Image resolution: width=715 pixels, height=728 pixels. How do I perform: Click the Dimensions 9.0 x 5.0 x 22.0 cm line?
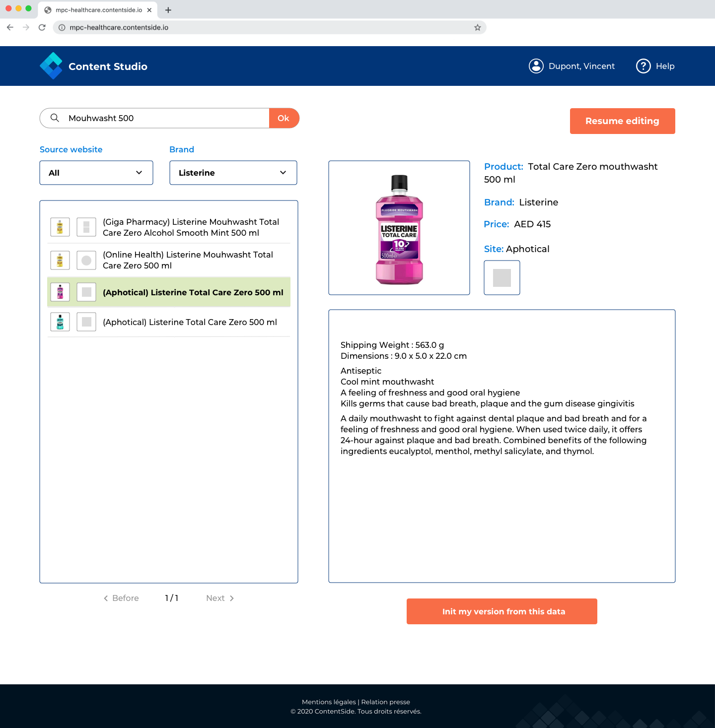click(x=404, y=356)
